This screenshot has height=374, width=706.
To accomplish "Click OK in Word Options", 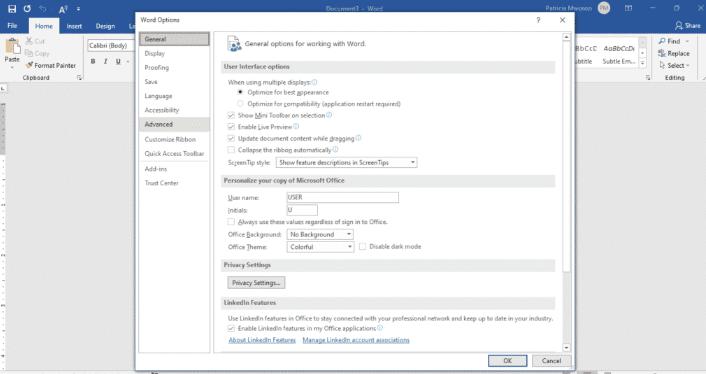I will [x=507, y=360].
